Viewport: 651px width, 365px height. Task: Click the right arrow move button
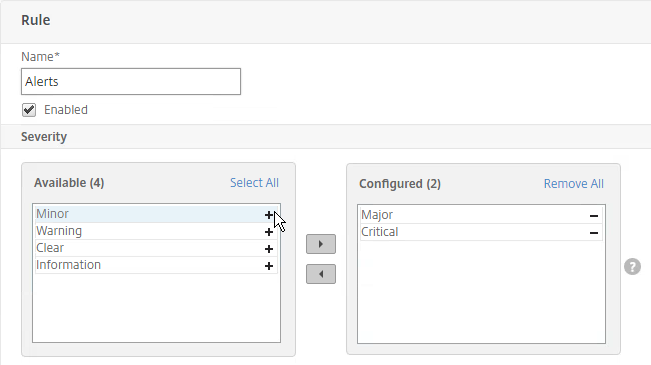tap(321, 244)
